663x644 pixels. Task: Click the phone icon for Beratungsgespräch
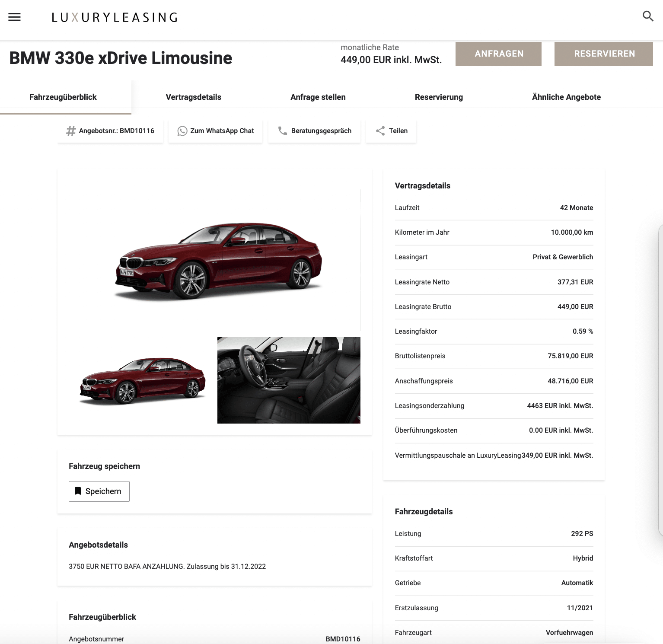283,131
